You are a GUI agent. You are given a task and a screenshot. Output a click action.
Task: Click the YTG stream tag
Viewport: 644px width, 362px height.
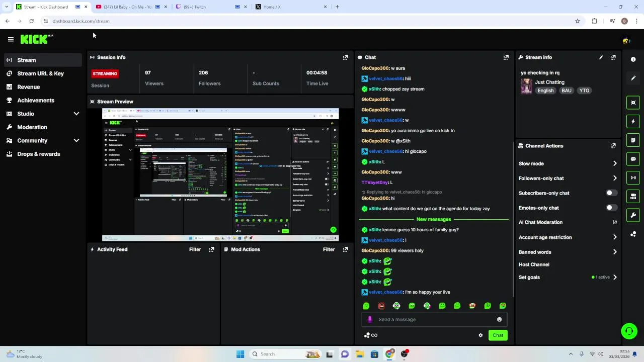(x=584, y=90)
